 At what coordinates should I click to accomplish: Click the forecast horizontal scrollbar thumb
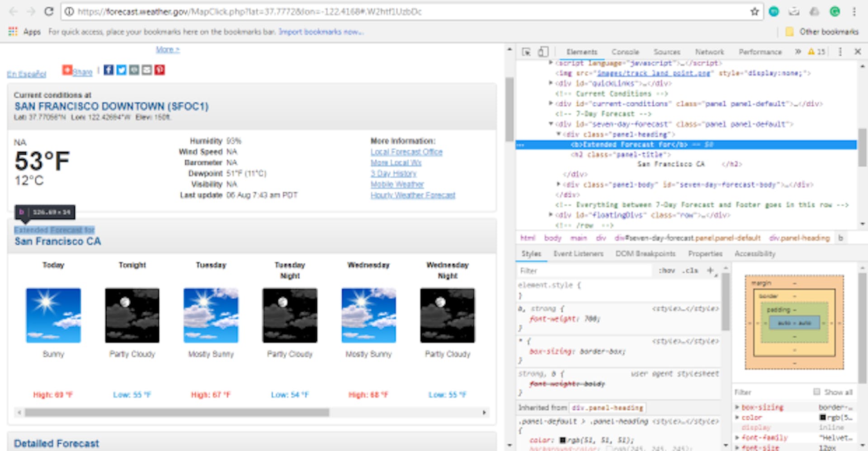click(177, 413)
